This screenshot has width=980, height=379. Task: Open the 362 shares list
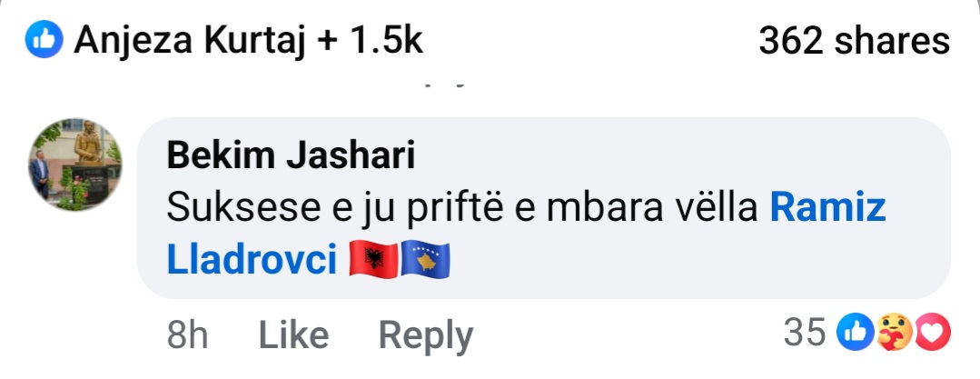854,41
